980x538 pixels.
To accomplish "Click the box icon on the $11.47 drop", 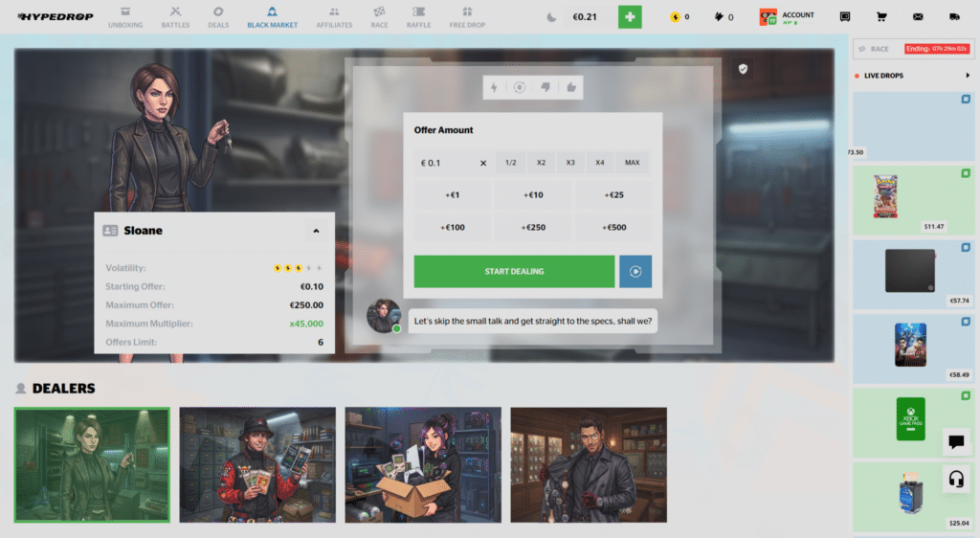I will [966, 173].
